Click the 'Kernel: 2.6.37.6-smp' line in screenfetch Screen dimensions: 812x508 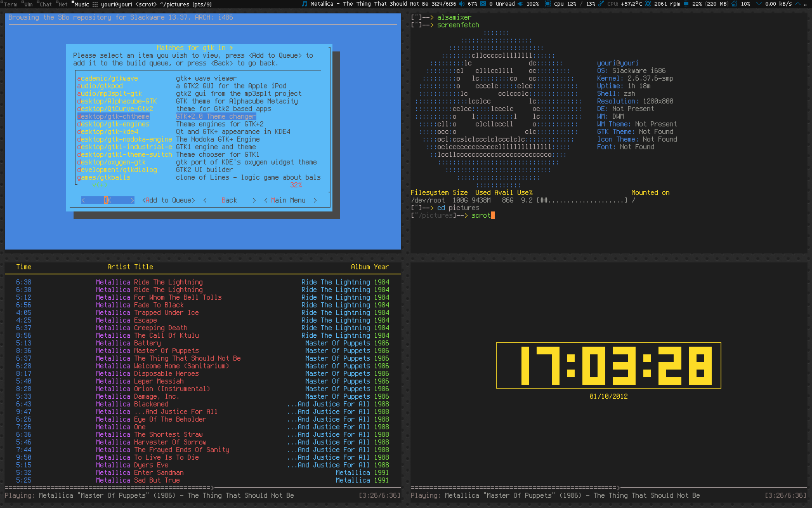pyautogui.click(x=635, y=78)
